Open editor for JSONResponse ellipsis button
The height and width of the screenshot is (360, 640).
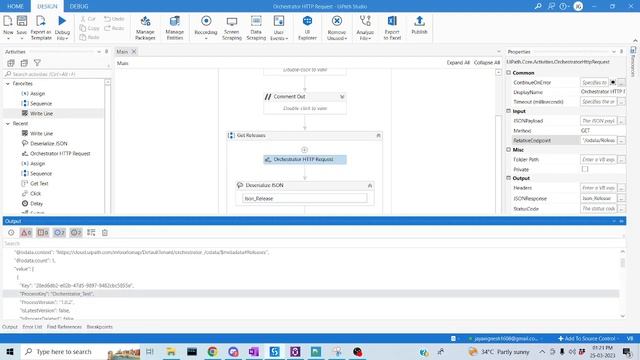(x=621, y=198)
